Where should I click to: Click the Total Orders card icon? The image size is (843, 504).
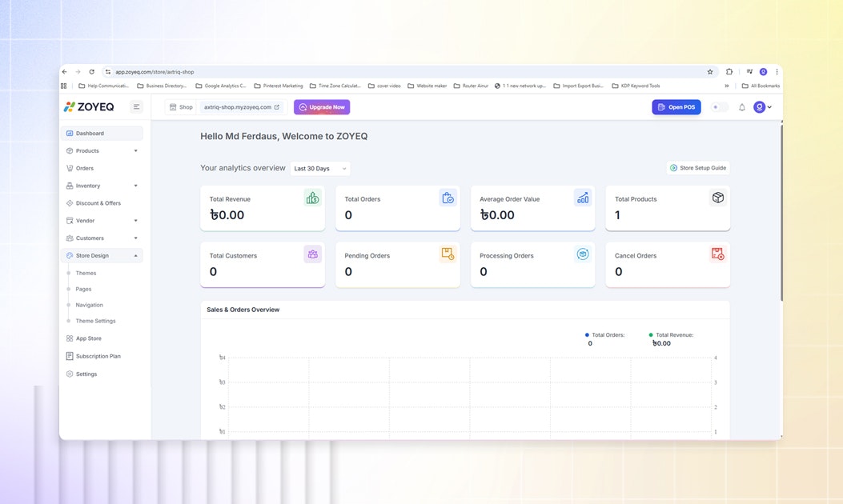448,198
